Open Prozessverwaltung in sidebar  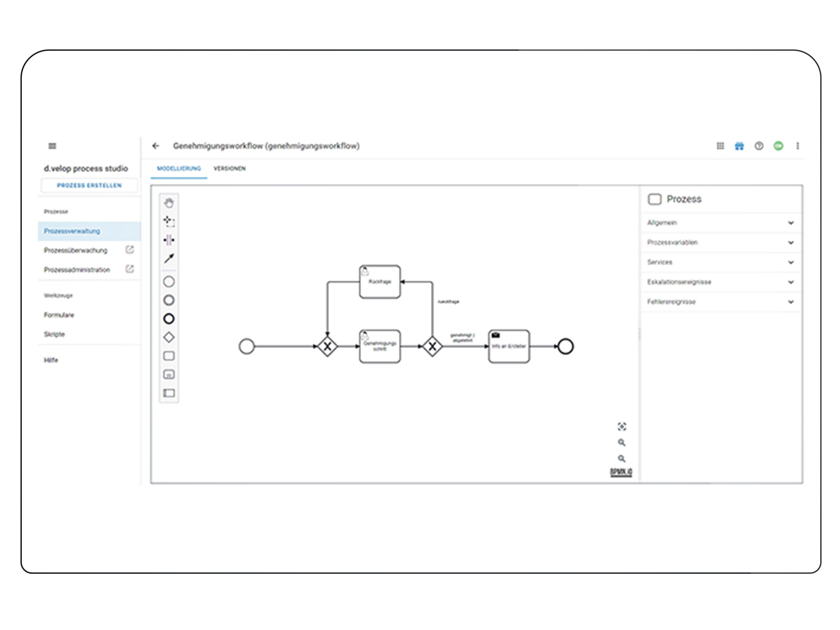[89, 231]
